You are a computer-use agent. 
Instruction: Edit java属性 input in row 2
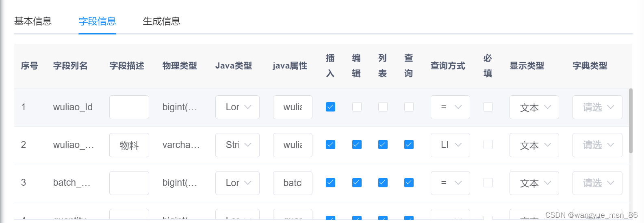(x=293, y=145)
